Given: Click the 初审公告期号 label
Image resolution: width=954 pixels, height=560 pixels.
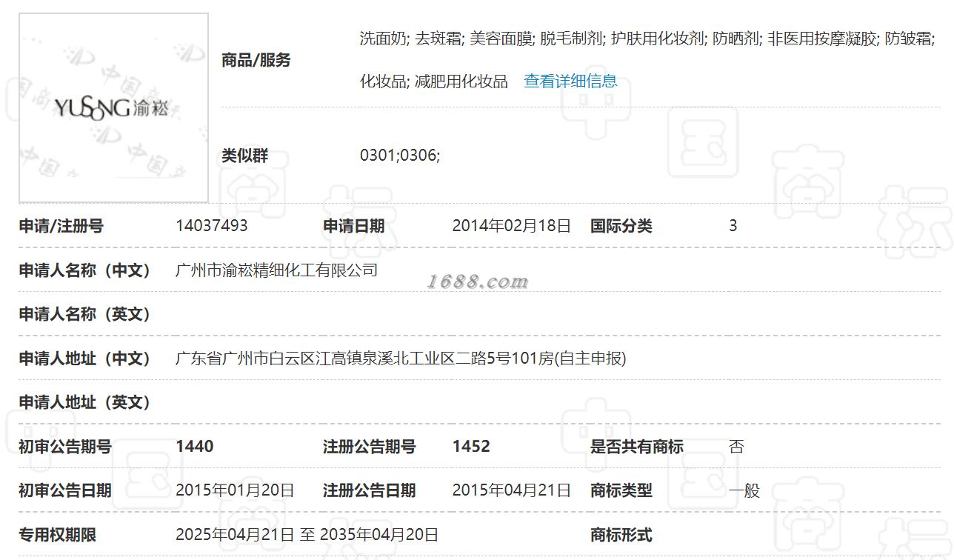Looking at the screenshot, I should [x=65, y=447].
